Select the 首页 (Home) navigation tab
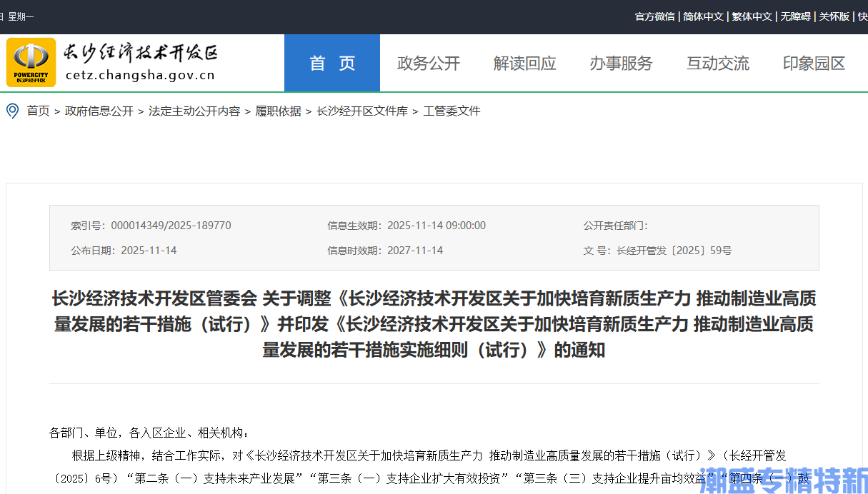The image size is (868, 494). coord(331,63)
